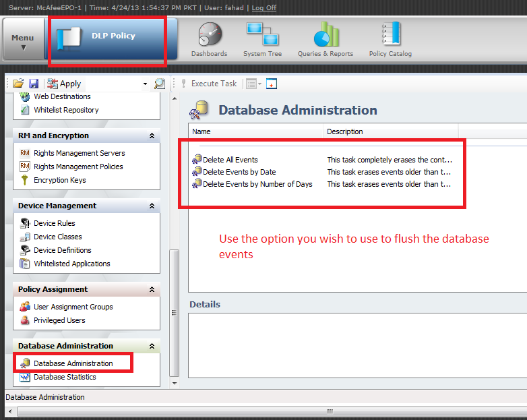The image size is (527, 420).
Task: Click the Delete Events by Number of Days icon
Action: point(197,183)
